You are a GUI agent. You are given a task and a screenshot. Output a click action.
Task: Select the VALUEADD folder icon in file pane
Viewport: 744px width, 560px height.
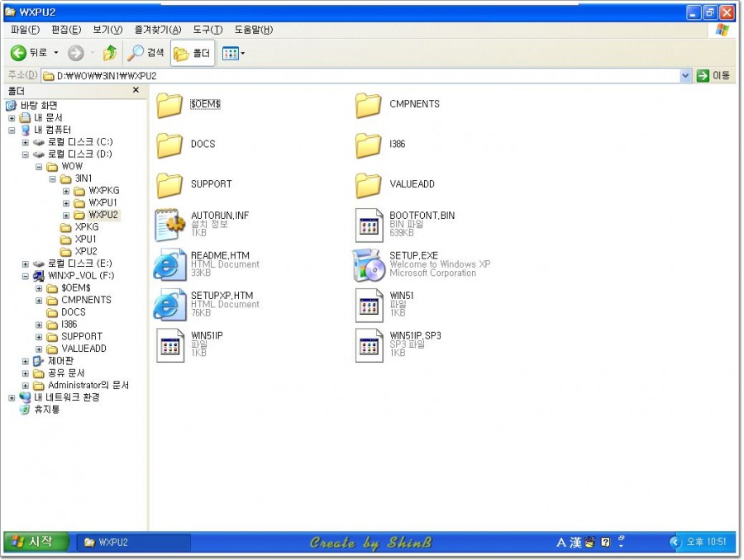coord(368,184)
